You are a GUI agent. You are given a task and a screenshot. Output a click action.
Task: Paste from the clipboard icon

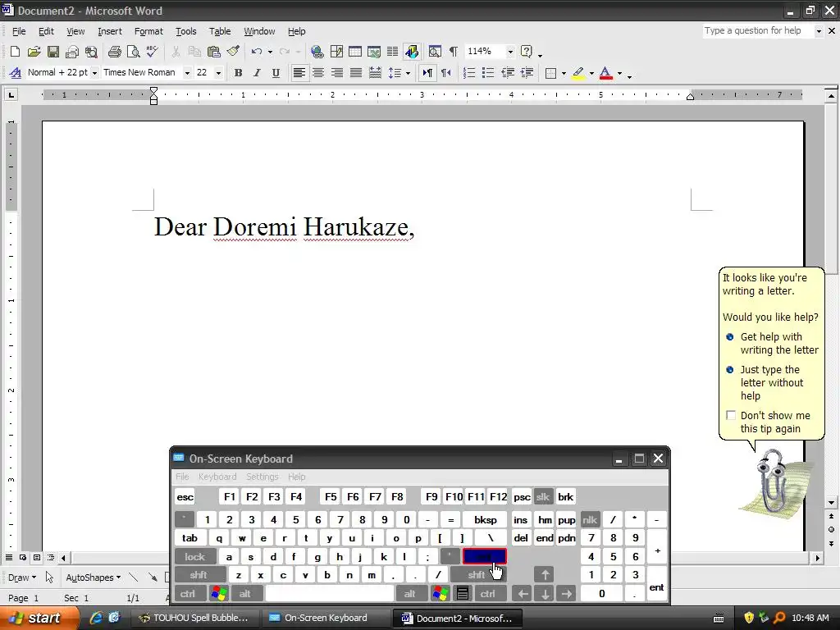coord(214,52)
